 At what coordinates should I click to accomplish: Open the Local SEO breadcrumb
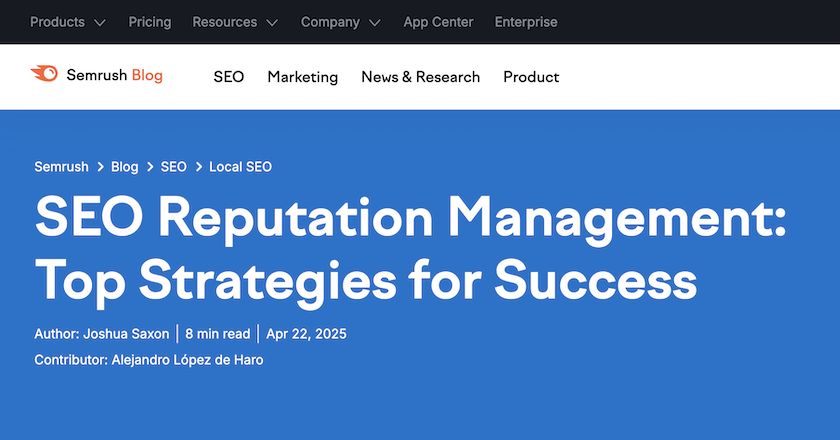tap(240, 167)
